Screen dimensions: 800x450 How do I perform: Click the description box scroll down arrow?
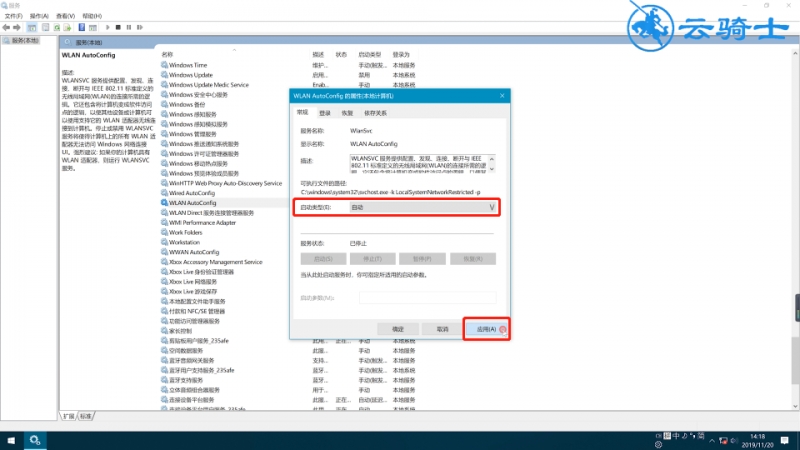pos(492,169)
